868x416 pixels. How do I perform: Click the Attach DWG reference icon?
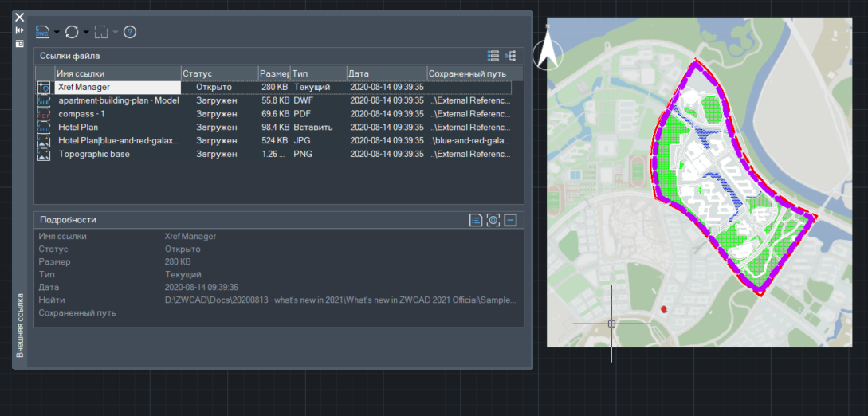pyautogui.click(x=42, y=32)
